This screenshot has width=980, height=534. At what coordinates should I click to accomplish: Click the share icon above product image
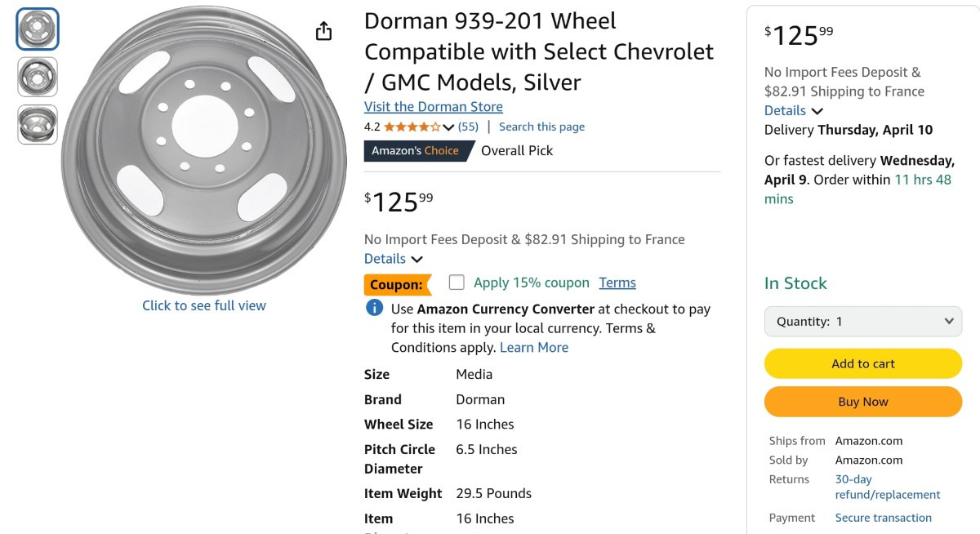pyautogui.click(x=323, y=31)
